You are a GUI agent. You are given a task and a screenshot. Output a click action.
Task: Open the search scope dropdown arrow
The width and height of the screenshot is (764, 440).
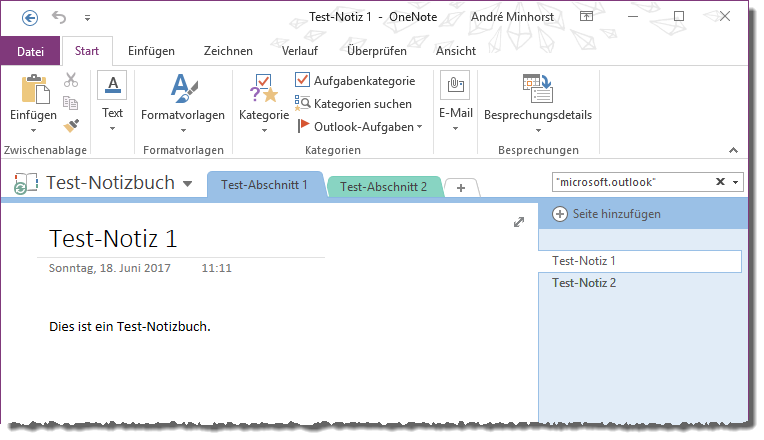[x=736, y=182]
